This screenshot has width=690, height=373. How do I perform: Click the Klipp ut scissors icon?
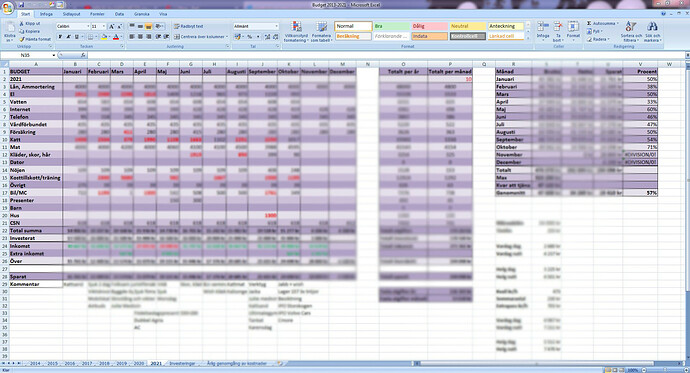[x=22, y=23]
